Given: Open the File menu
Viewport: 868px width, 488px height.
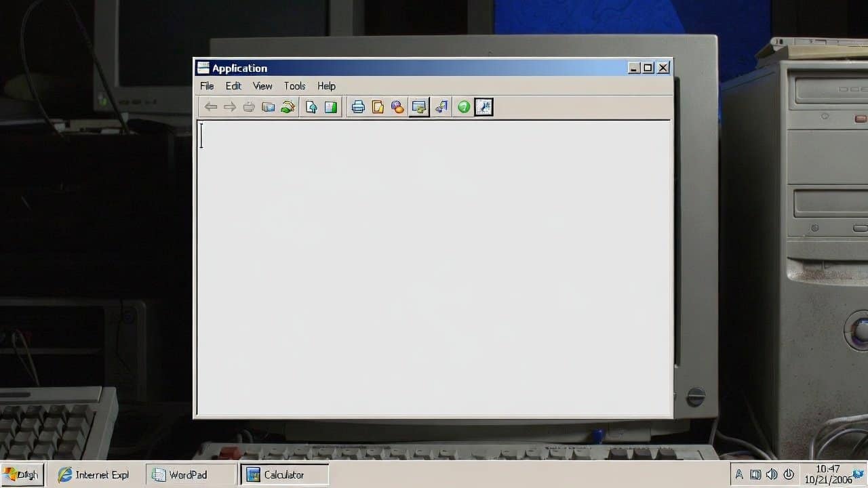Looking at the screenshot, I should tap(206, 86).
